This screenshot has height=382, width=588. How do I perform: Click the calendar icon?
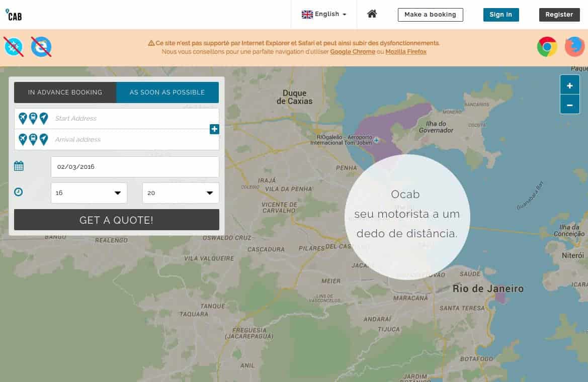coord(19,166)
